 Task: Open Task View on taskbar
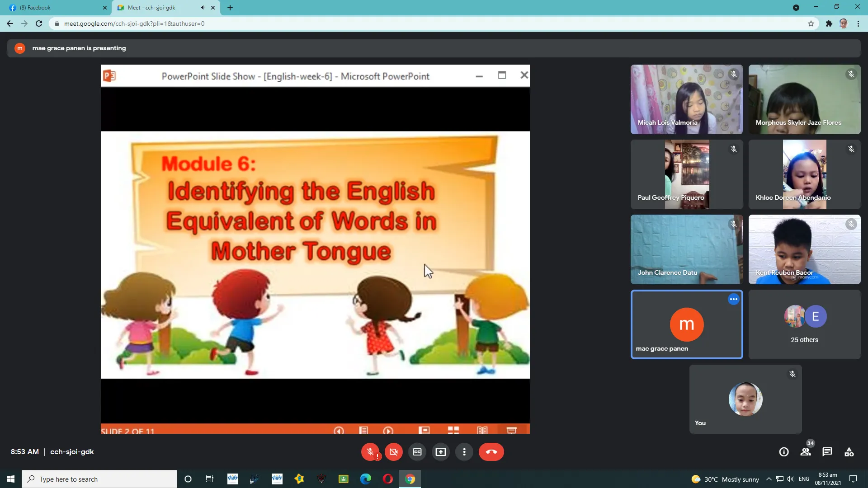[210, 479]
